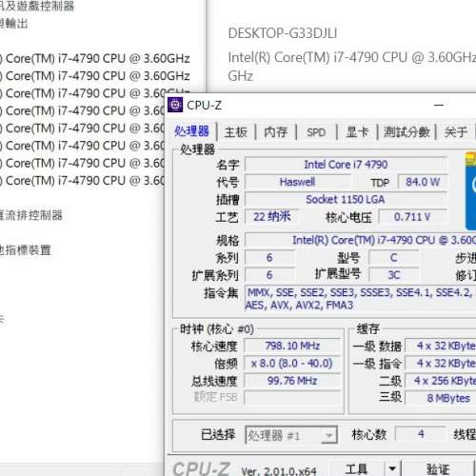Click the multiplier value x 8.0 (8.0 - 40.0)
The image size is (476, 476).
tap(292, 364)
